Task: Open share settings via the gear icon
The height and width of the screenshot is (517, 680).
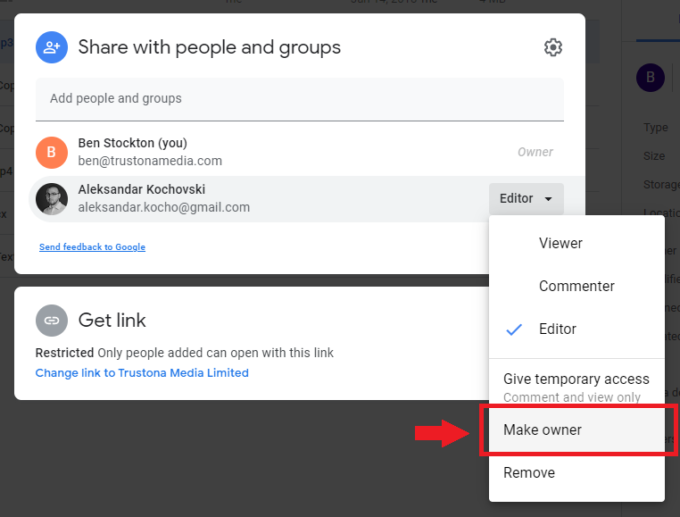Action: pos(553,47)
